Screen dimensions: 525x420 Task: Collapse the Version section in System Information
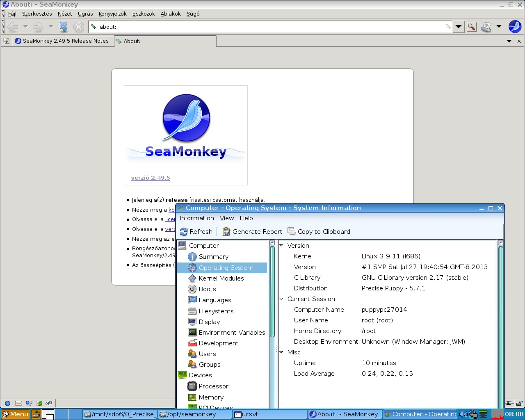point(281,245)
